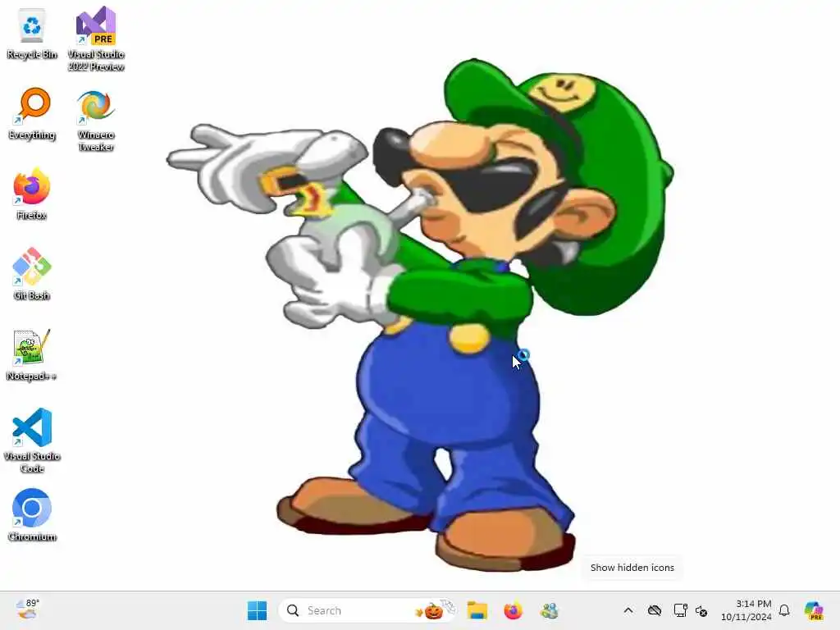
Task: Open Firefox from the taskbar
Action: click(x=513, y=610)
